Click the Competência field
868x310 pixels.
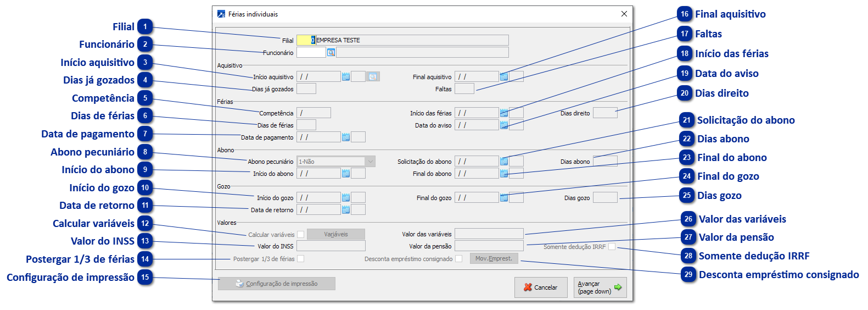pyautogui.click(x=313, y=113)
